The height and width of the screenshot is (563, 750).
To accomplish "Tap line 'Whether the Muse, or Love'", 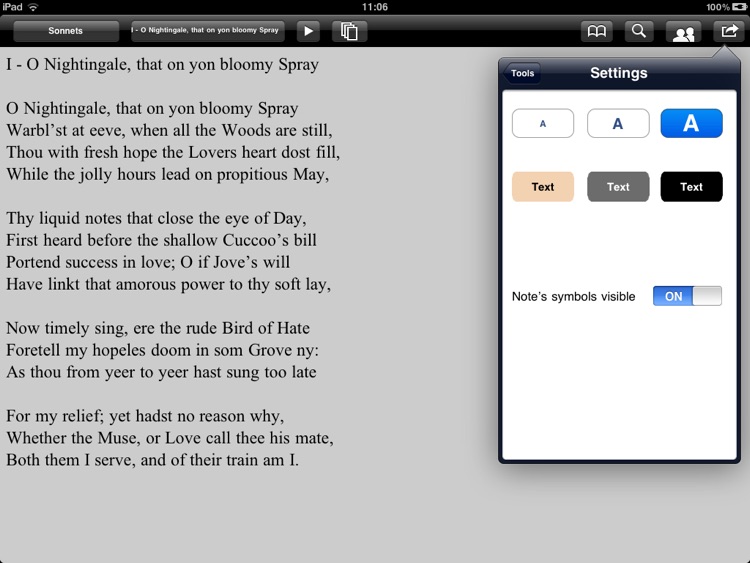I will click(x=170, y=438).
